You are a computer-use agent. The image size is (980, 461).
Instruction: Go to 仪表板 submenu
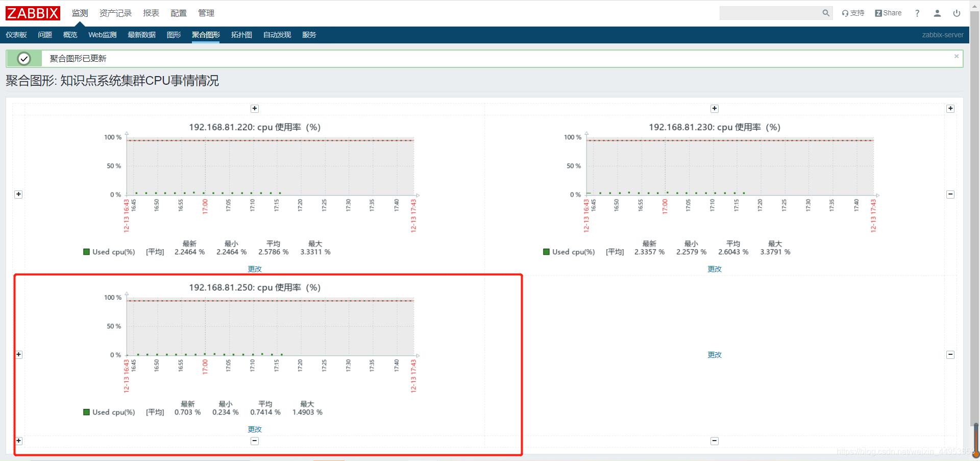pyautogui.click(x=16, y=35)
